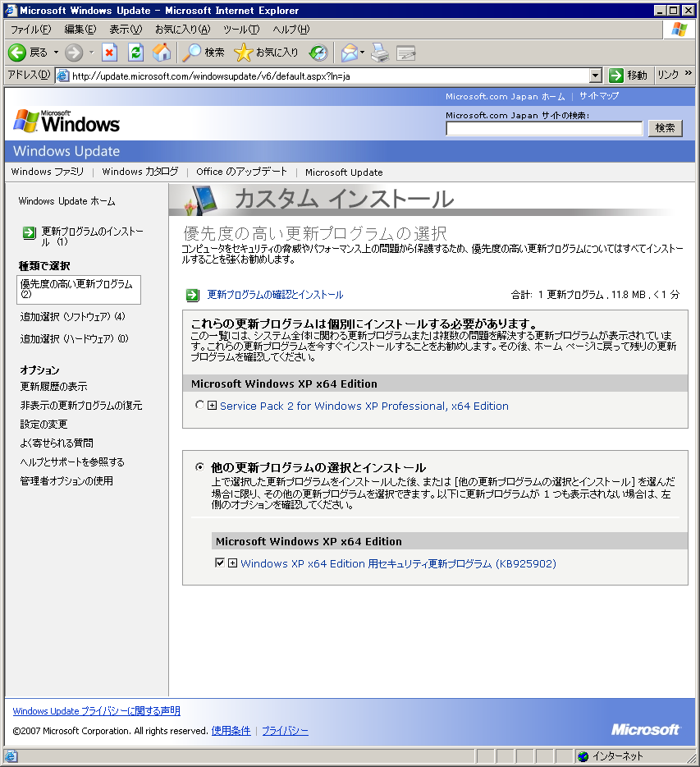Select Service Pack 2 radio button
The height and width of the screenshot is (767, 700).
(x=200, y=406)
